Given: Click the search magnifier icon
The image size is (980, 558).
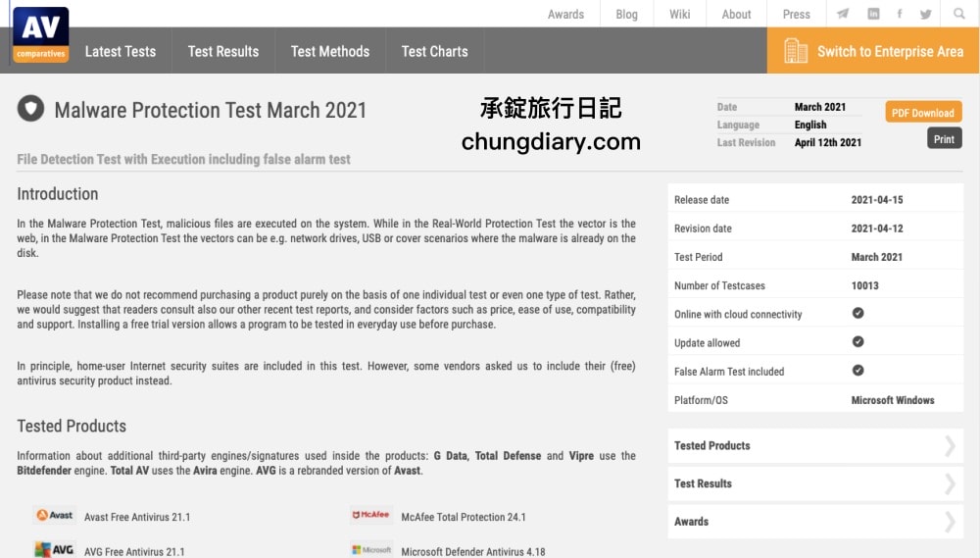Looking at the screenshot, I should (958, 14).
